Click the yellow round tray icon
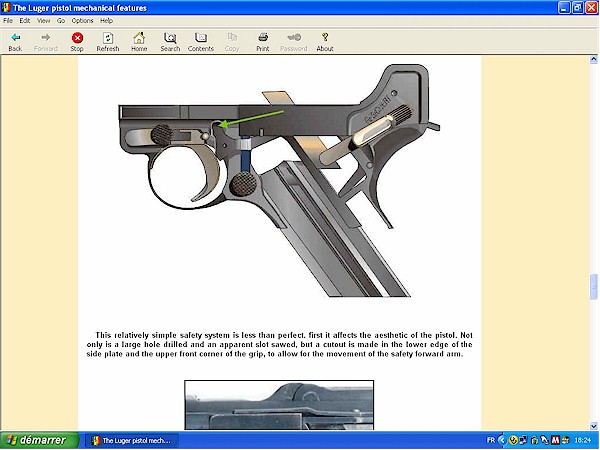This screenshot has width=600, height=450. (x=513, y=440)
